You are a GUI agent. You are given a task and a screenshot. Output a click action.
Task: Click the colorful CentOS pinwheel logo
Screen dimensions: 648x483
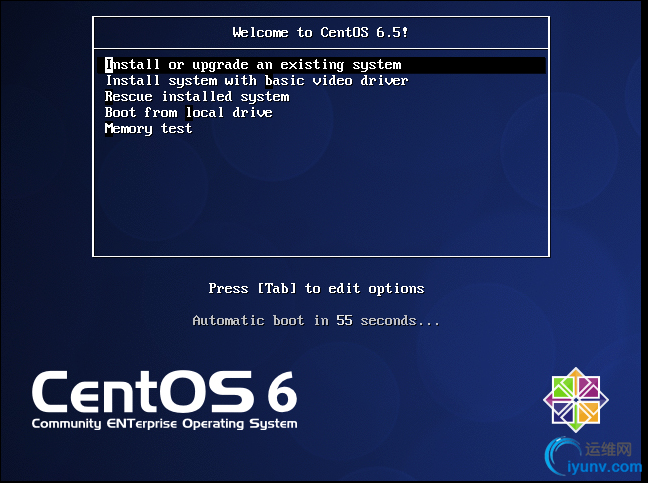pyautogui.click(x=576, y=400)
